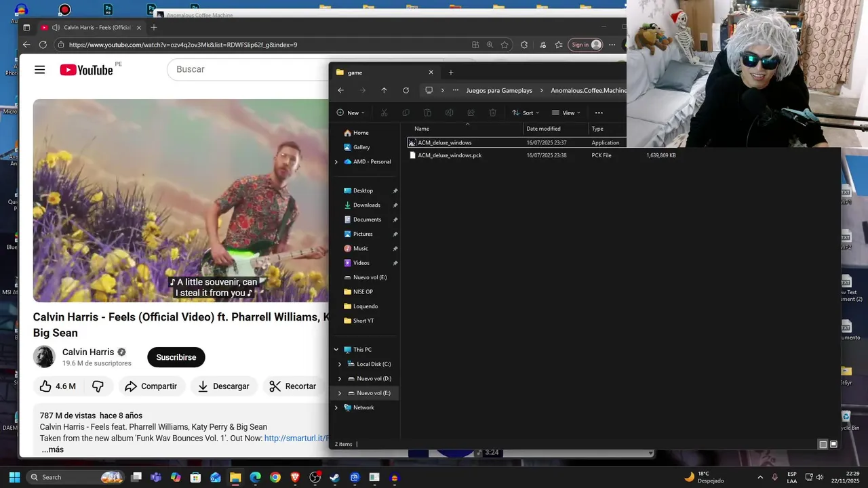Screen dimensions: 868x488
Task: Open Edge zoom magnifier icon
Action: pos(490,45)
